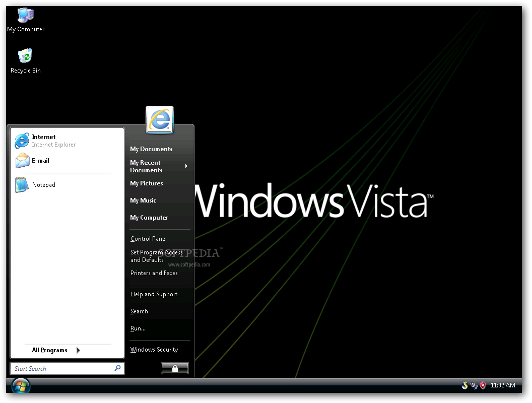Launch Notepad from Start menu
The width and height of the screenshot is (532, 403).
(68, 185)
